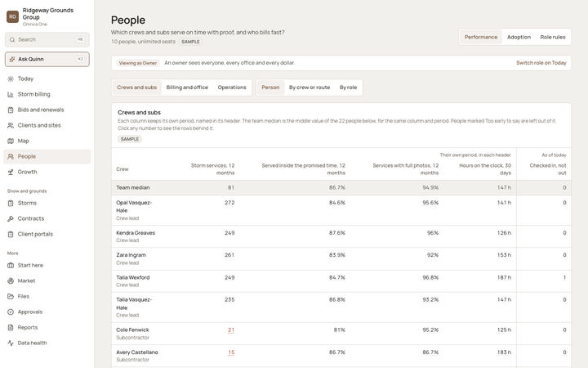The height and width of the screenshot is (368, 588).
Task: Click Talia Wexford's checked-in count 1
Action: (x=564, y=277)
